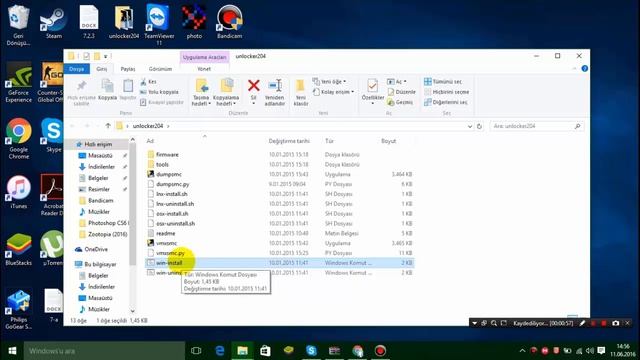
Task: Select all with Tümünü seç
Action: click(x=443, y=82)
